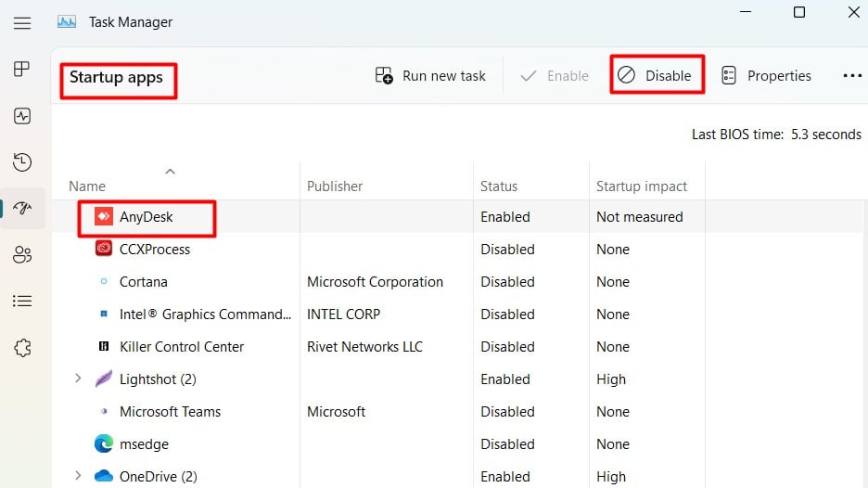The height and width of the screenshot is (488, 868).
Task: Open the Details list page icon
Action: 22,301
